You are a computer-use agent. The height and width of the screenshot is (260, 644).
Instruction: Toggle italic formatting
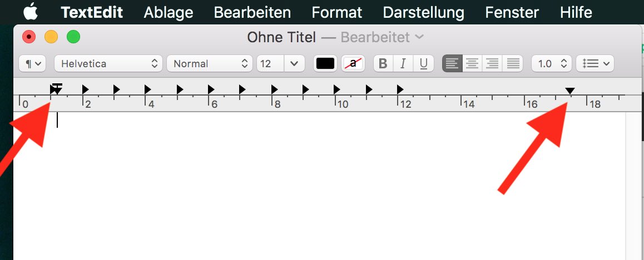pos(403,64)
